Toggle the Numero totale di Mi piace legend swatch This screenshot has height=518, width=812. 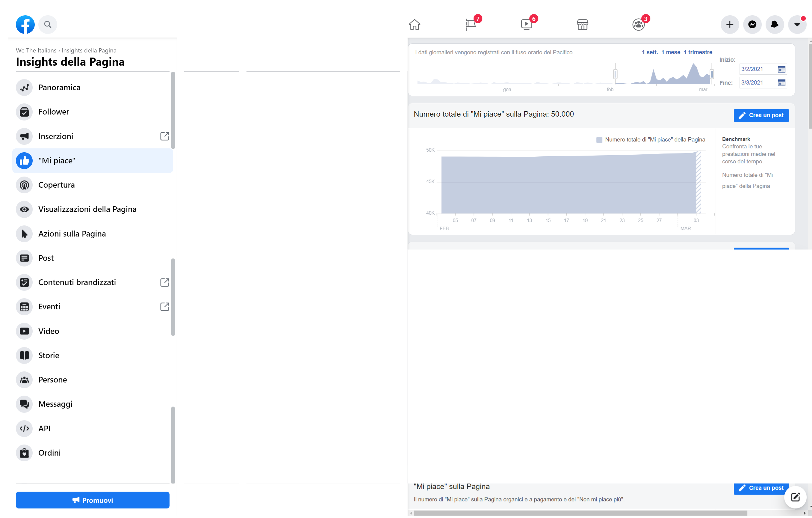(599, 140)
